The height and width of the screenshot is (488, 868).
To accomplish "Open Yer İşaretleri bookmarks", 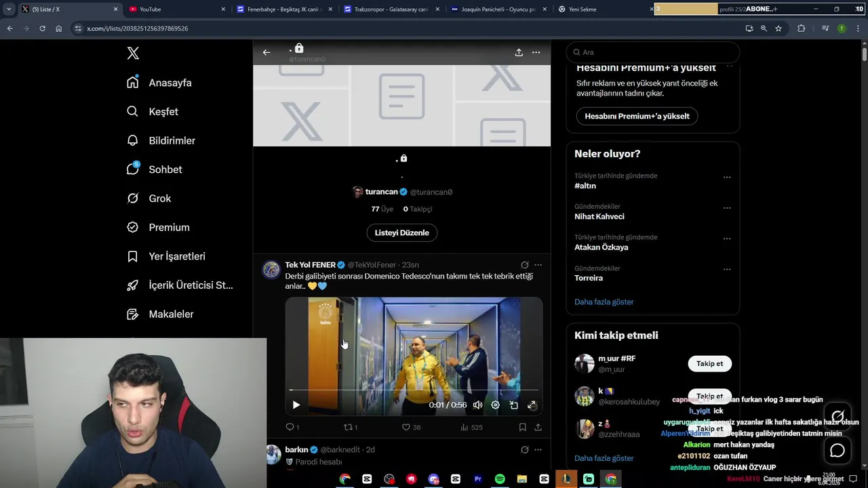I will pyautogui.click(x=166, y=256).
